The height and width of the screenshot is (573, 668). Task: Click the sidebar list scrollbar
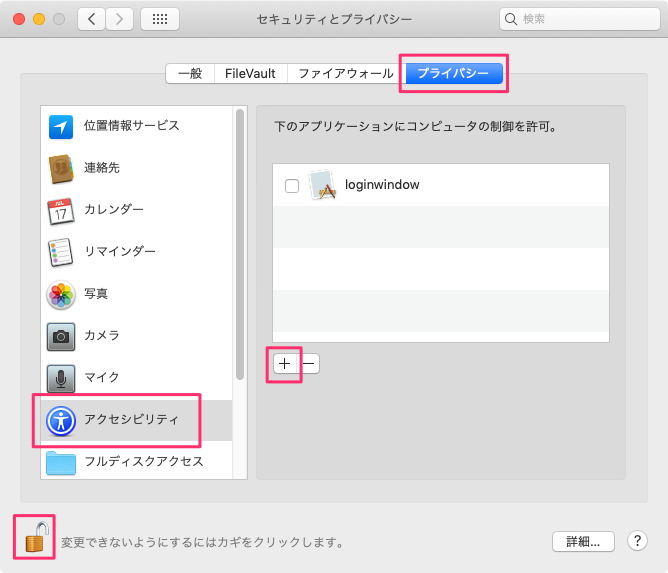(240, 244)
